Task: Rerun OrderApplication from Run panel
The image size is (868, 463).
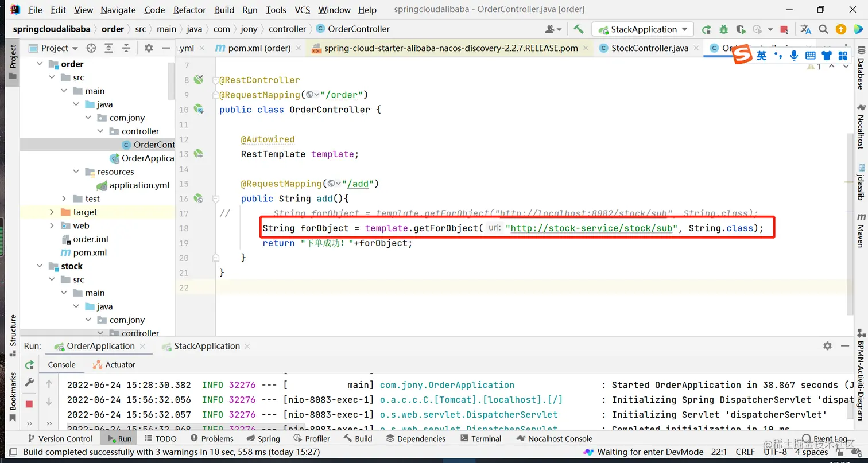Action: (29, 365)
